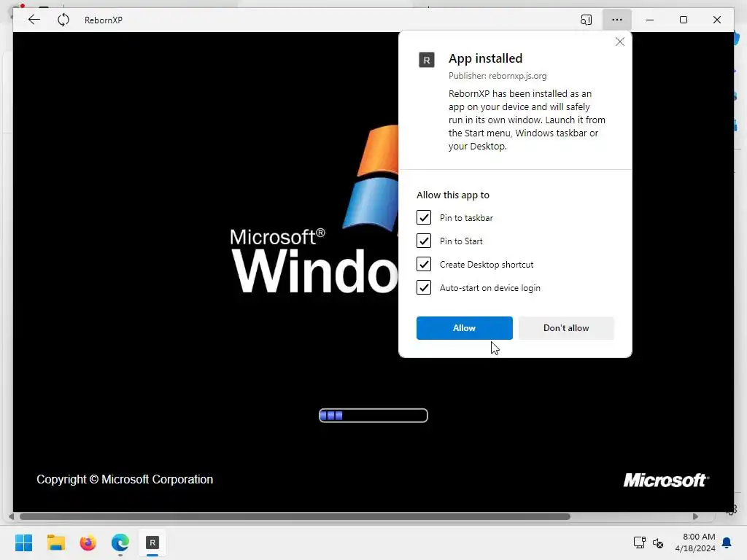Click the Publisher: rebornxp.js.org text

pos(498,76)
